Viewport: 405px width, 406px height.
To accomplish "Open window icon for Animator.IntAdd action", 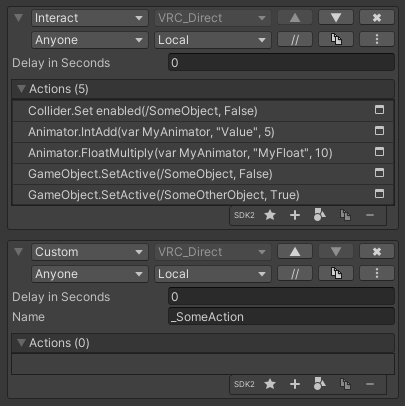I will [x=379, y=131].
